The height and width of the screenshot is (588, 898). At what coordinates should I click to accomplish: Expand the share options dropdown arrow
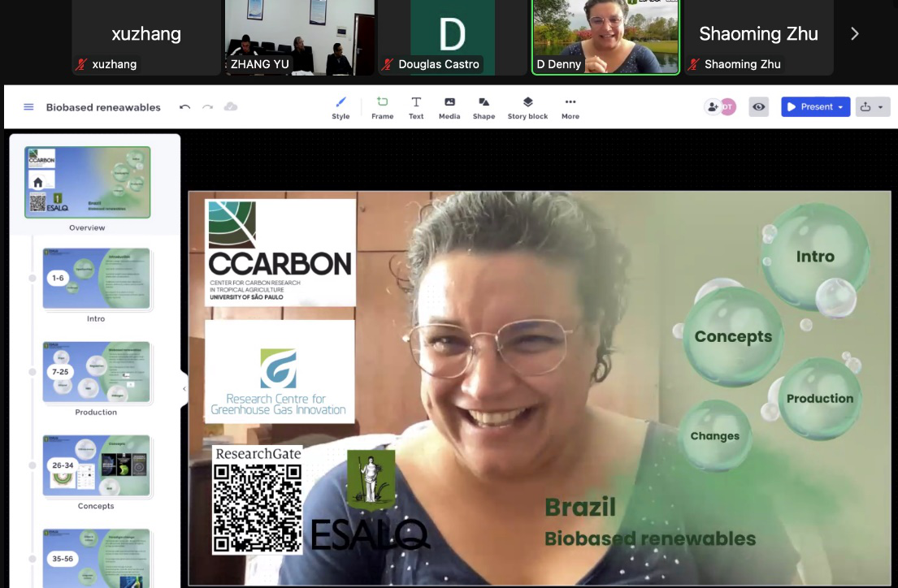pos(881,107)
